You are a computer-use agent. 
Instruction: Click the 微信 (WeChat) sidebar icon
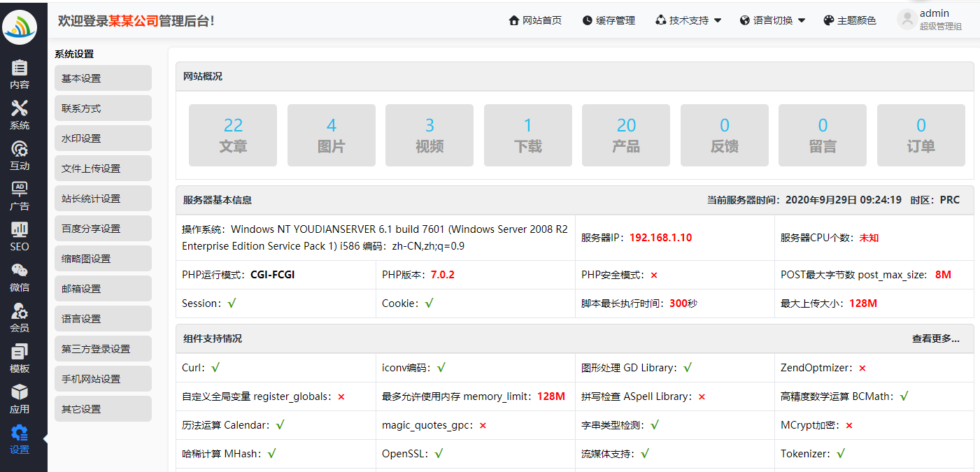point(20,278)
